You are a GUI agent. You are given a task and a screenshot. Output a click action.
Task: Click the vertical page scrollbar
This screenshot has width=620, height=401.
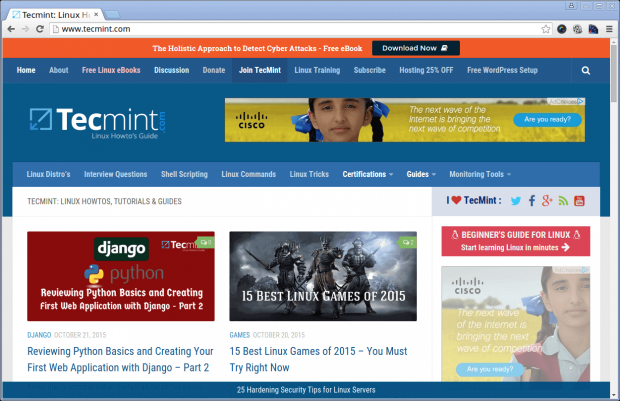614,216
